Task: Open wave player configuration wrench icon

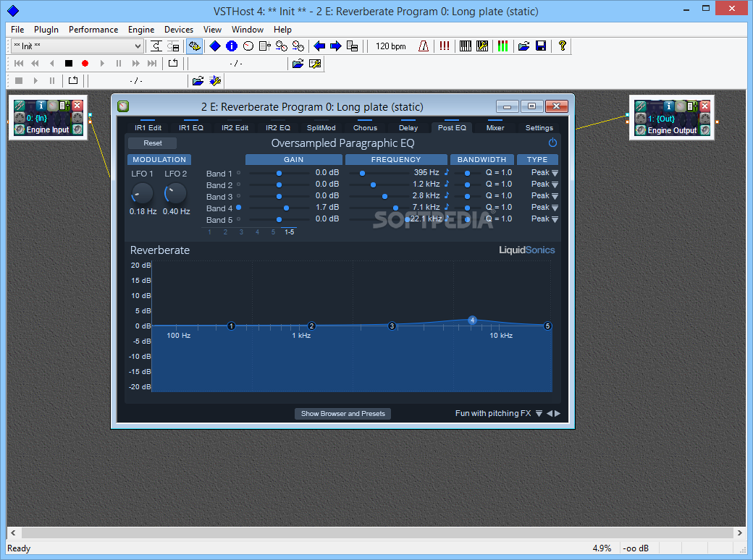Action: coord(215,80)
